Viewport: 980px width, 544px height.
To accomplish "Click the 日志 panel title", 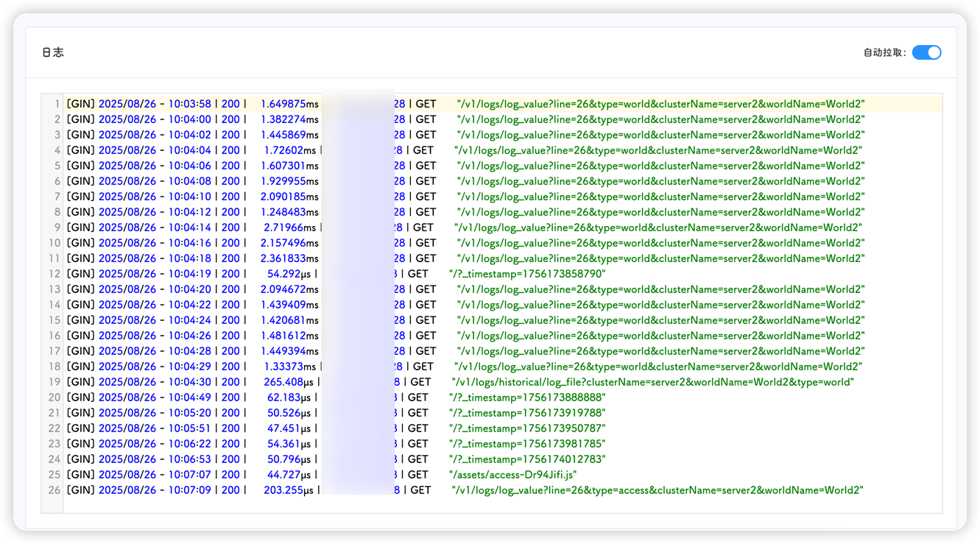I will pos(53,53).
